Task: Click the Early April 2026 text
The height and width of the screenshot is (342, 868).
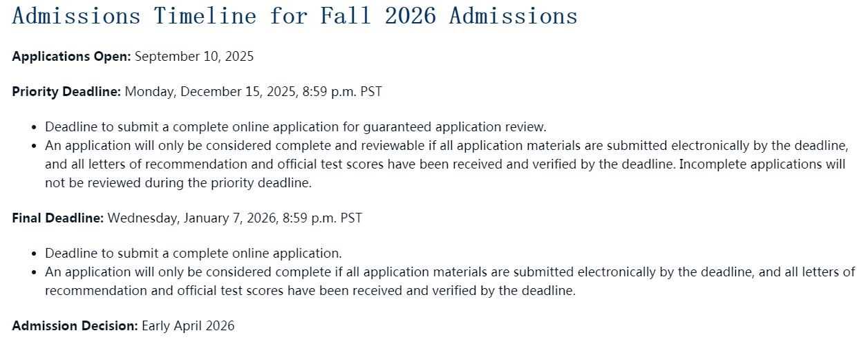Action: [x=188, y=325]
